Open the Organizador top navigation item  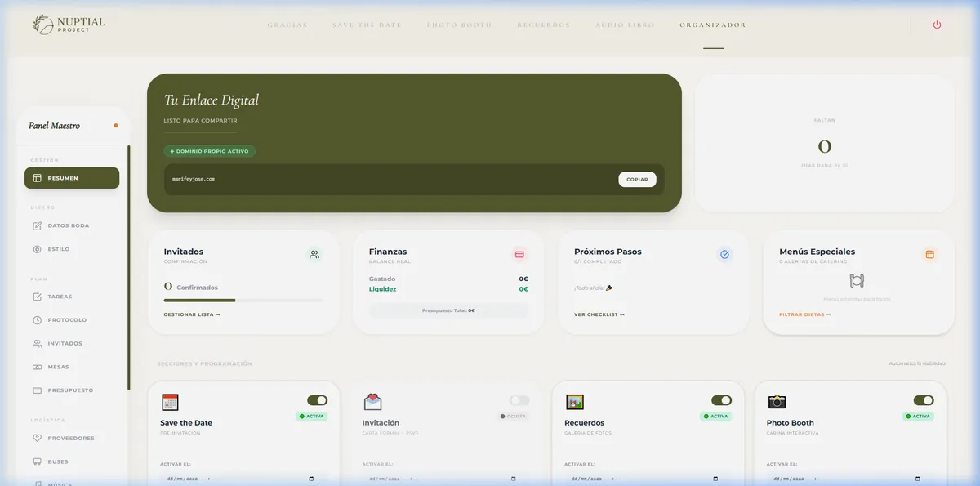[713, 25]
